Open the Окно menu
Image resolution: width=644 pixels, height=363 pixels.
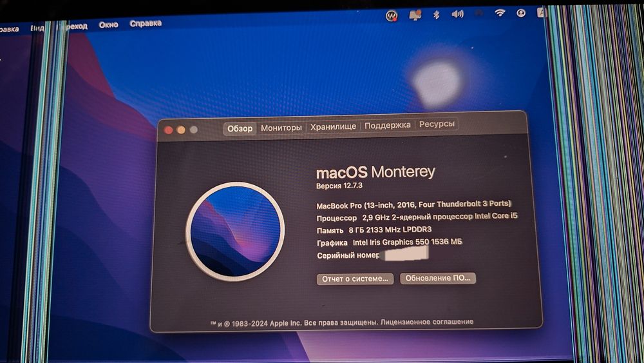point(108,25)
